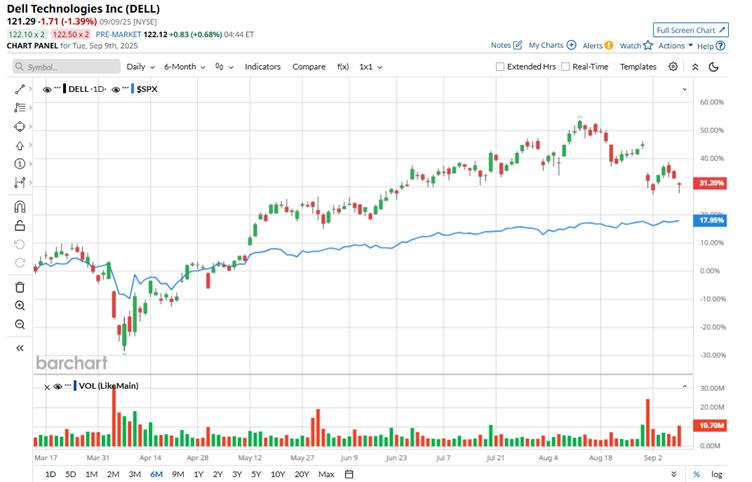Click the redo arrow icon

(20, 263)
